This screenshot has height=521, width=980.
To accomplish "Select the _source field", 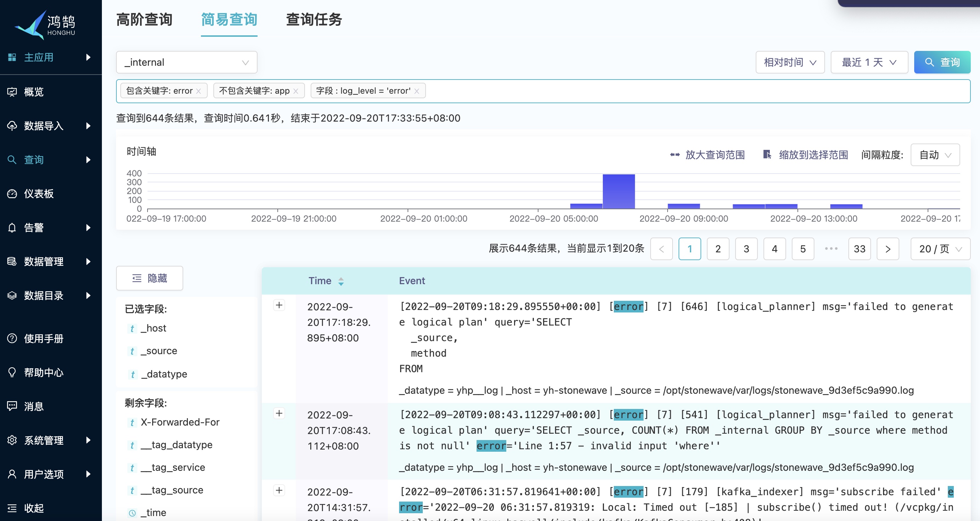I will [158, 351].
